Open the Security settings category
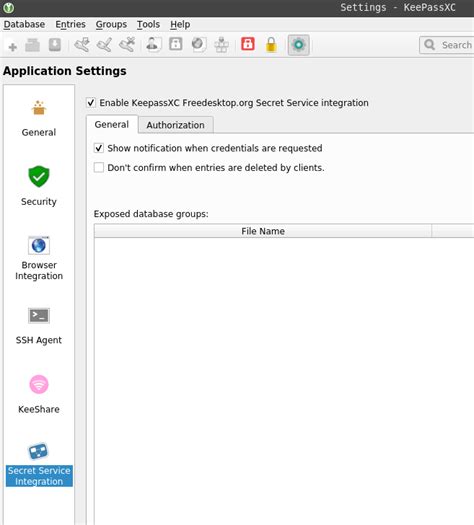This screenshot has height=525, width=474. (39, 186)
